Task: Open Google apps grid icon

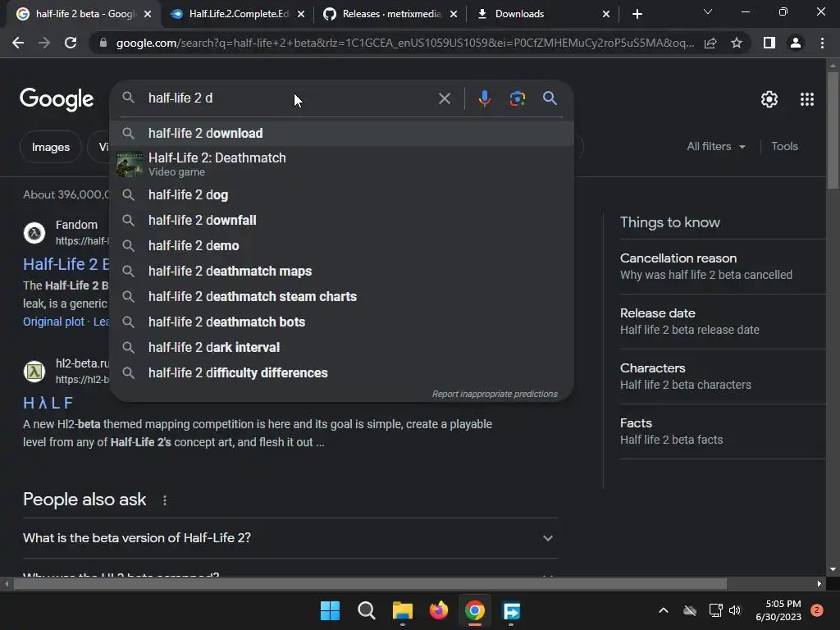Action: (x=807, y=99)
